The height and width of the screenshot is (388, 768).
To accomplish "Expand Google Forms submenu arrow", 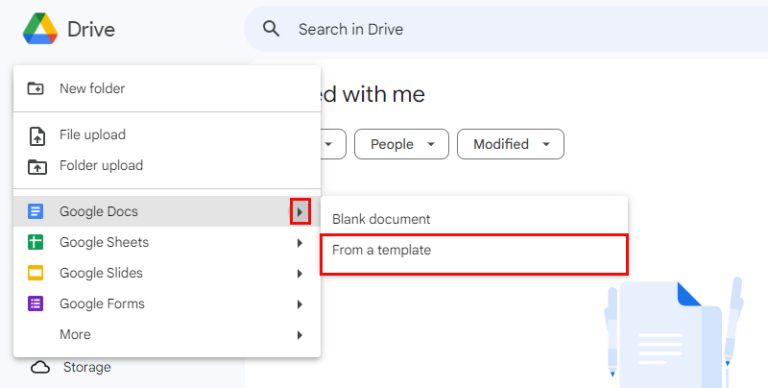I will [x=300, y=305].
